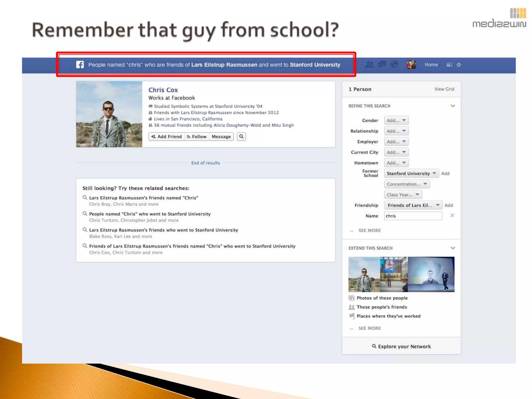Collapse the Refine This Search section
The width and height of the screenshot is (532, 399).
453,106
